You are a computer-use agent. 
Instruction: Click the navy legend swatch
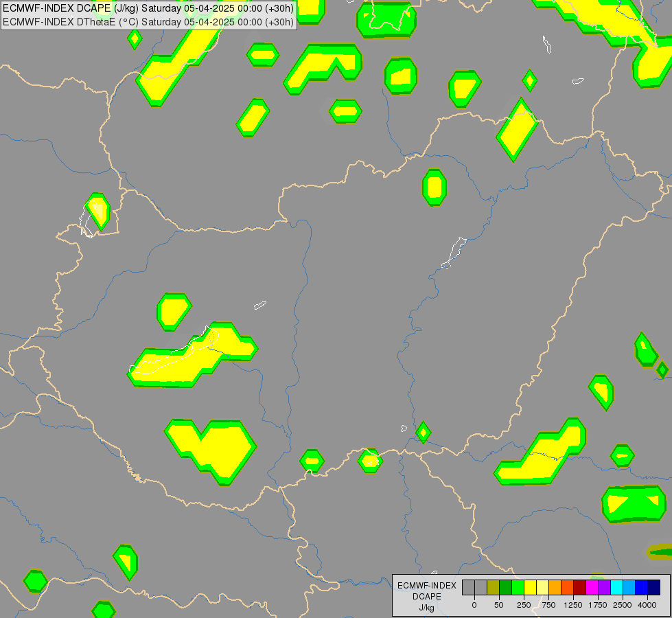pyautogui.click(x=654, y=587)
